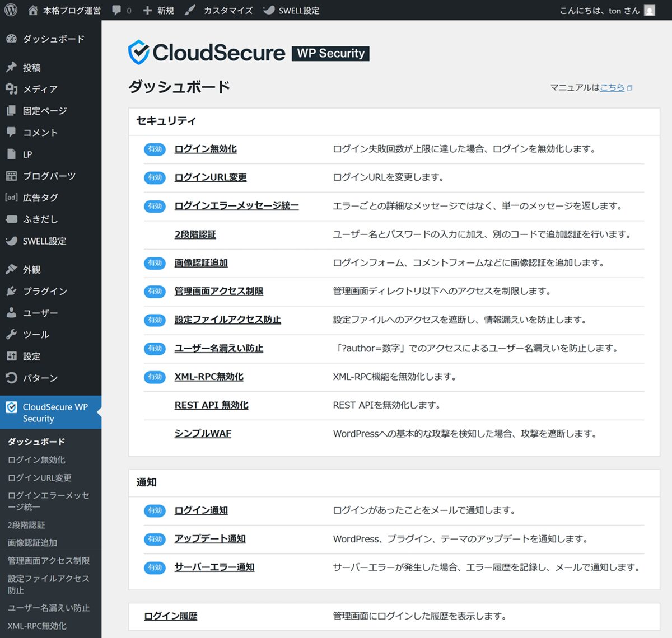Click the comments bubble icon in admin bar
The height and width of the screenshot is (638, 672).
pos(116,10)
